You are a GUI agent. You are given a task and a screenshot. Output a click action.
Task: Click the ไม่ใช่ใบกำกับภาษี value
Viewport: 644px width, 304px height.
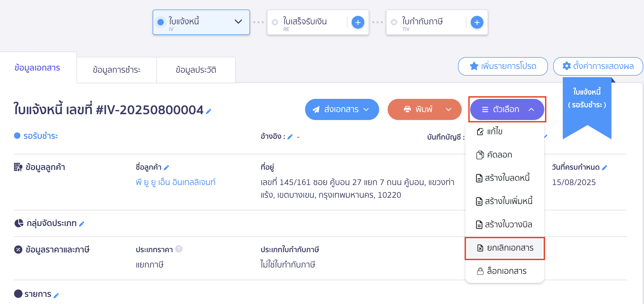tap(288, 264)
